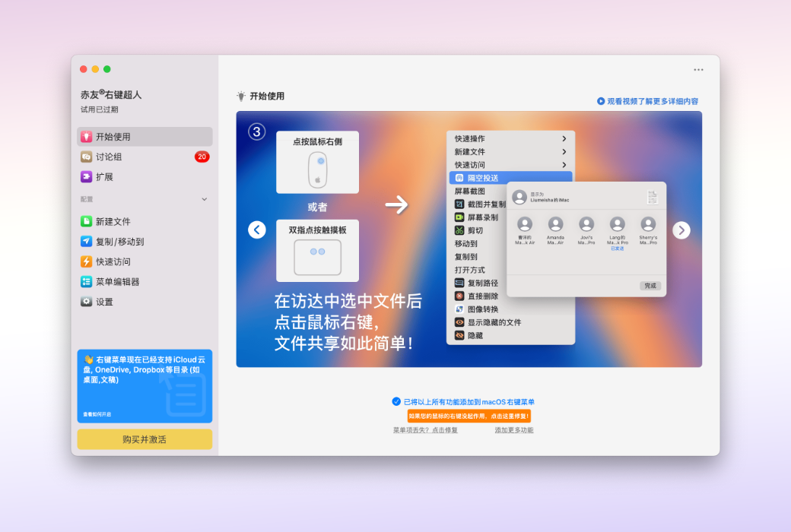Image resolution: width=791 pixels, height=532 pixels.
Task: Open the 讨论组 sidebar item
Action: [145, 157]
